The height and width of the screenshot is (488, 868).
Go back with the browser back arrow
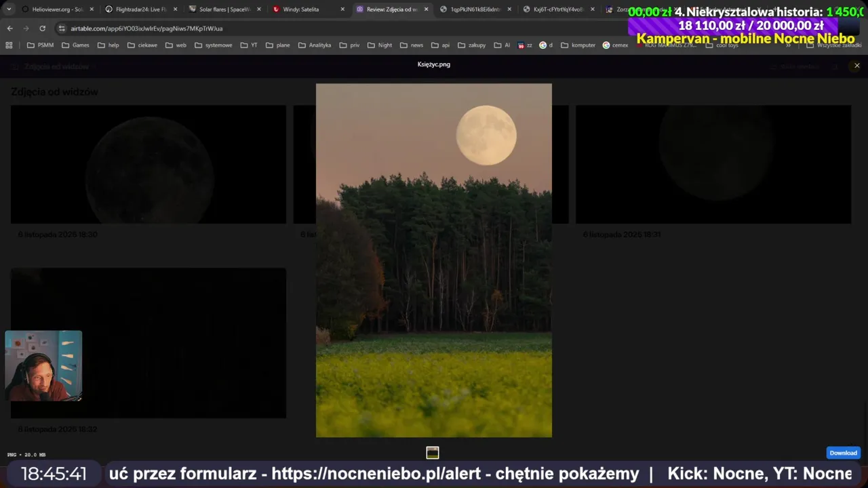[x=9, y=28]
